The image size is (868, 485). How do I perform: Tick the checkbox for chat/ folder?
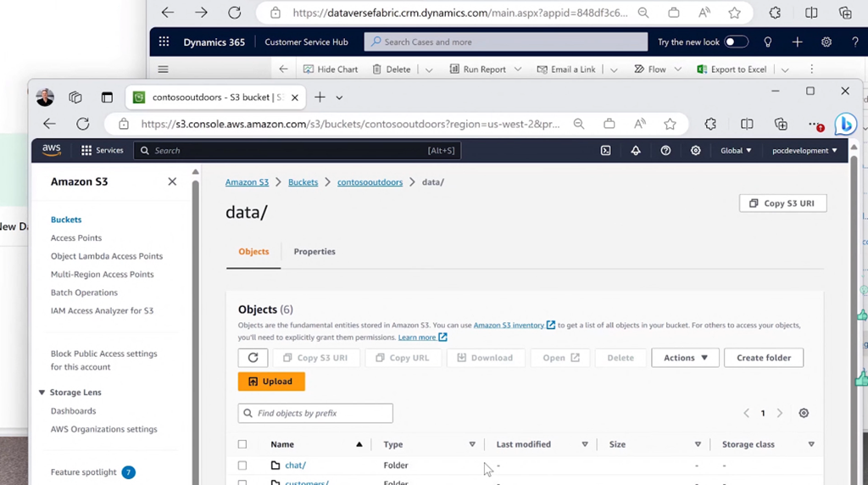click(242, 465)
